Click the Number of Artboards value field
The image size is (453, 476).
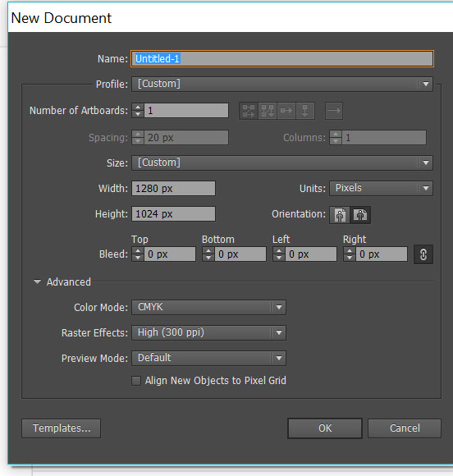[x=186, y=111]
